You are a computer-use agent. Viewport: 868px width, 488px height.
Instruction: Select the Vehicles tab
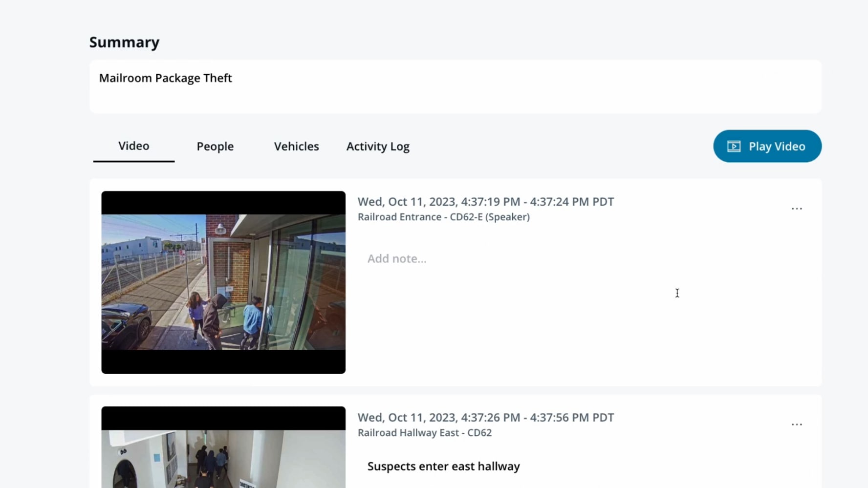(296, 147)
